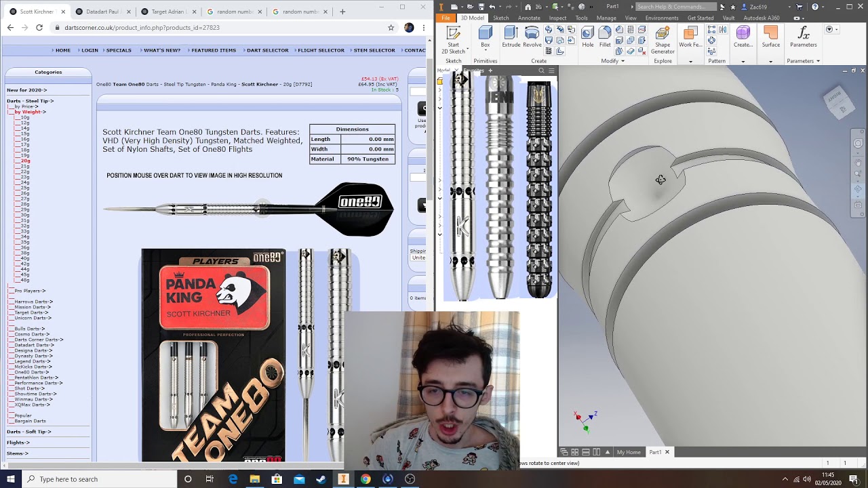The image size is (868, 488).
Task: Open File Explorer from the taskbar
Action: click(x=254, y=479)
